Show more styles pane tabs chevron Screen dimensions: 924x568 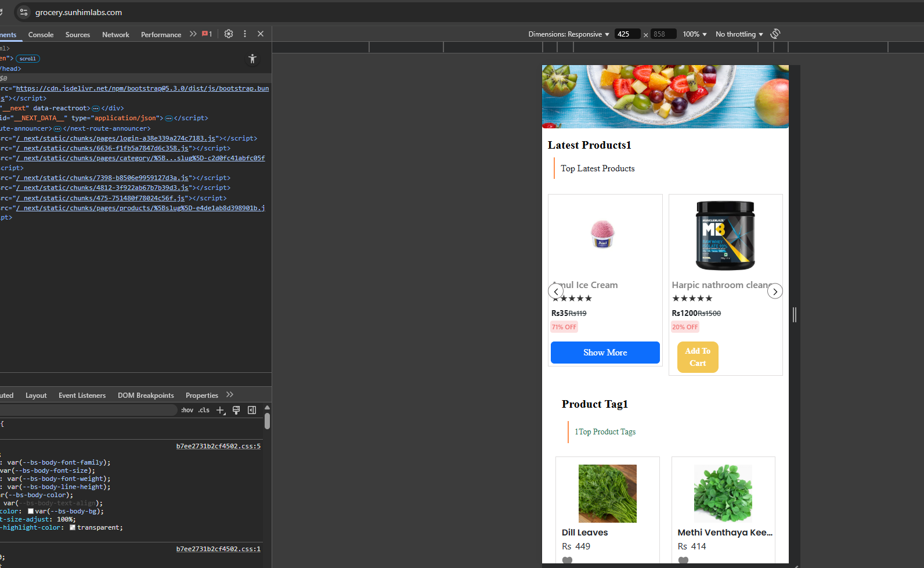pyautogui.click(x=230, y=395)
